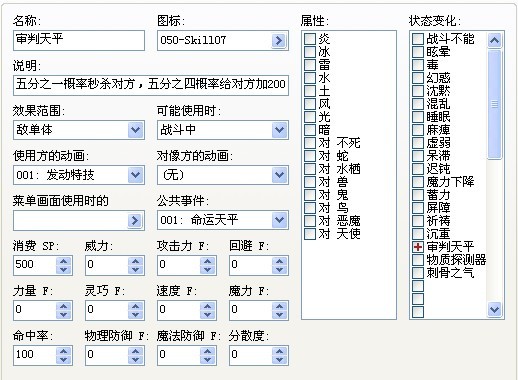Increase the 攻击力 F value with its up arrow
This screenshot has height=380, width=518.
[x=208, y=261]
